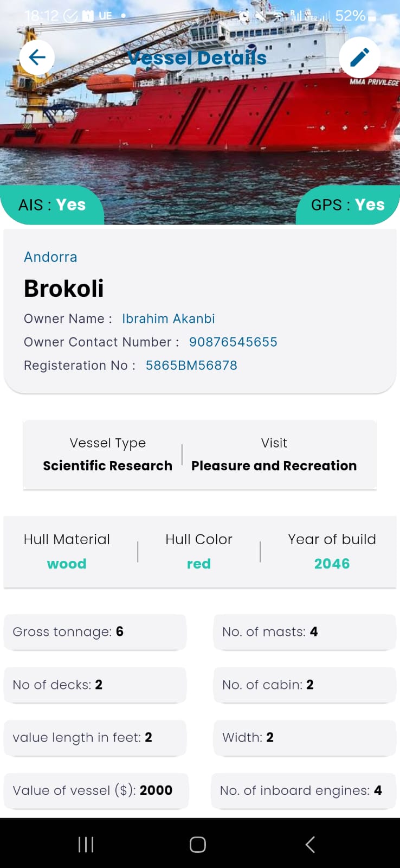Call owner contact number 90876545655

[233, 342]
